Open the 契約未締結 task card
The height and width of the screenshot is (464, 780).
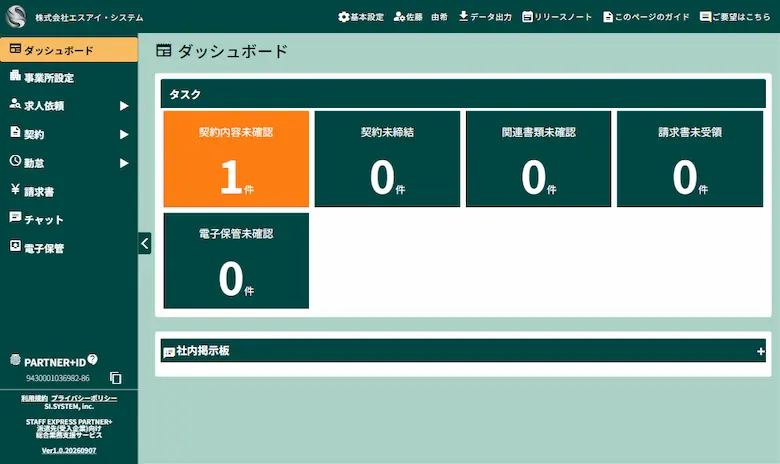pos(387,159)
